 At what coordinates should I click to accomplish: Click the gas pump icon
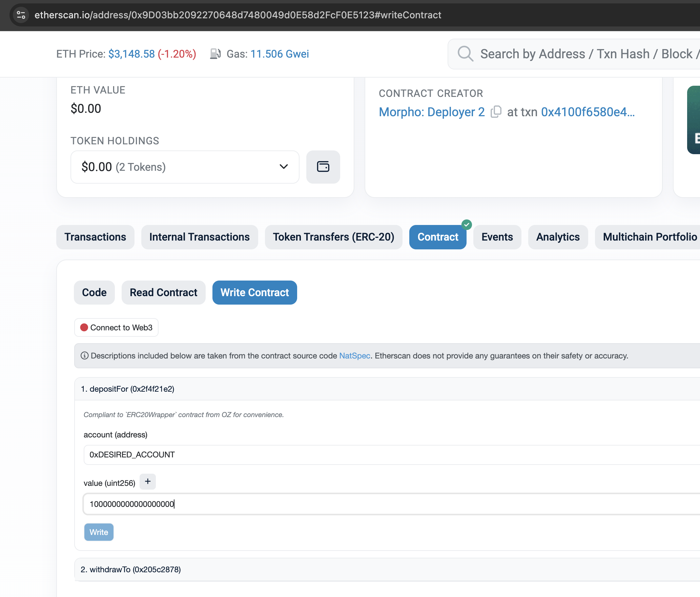[216, 54]
